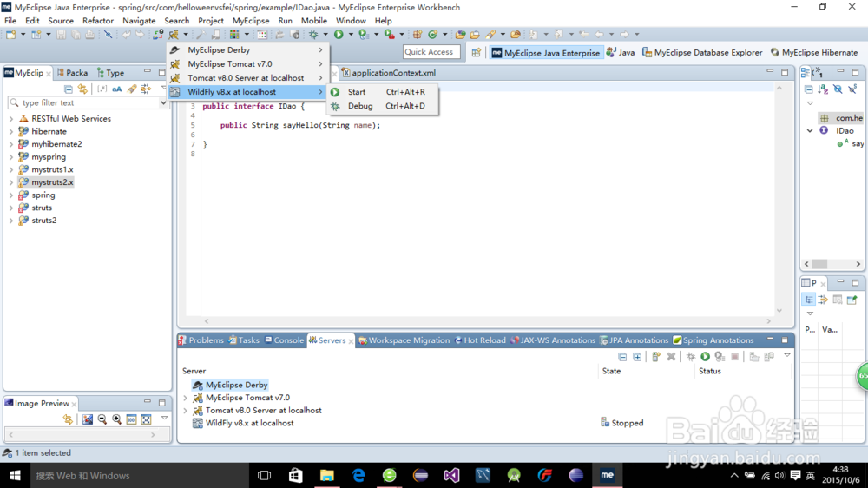Collapse the IDao node in Outline

tap(810, 131)
